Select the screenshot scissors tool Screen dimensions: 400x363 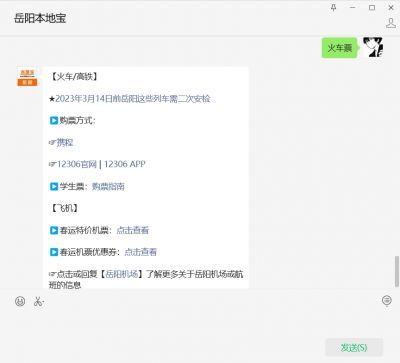(x=39, y=301)
